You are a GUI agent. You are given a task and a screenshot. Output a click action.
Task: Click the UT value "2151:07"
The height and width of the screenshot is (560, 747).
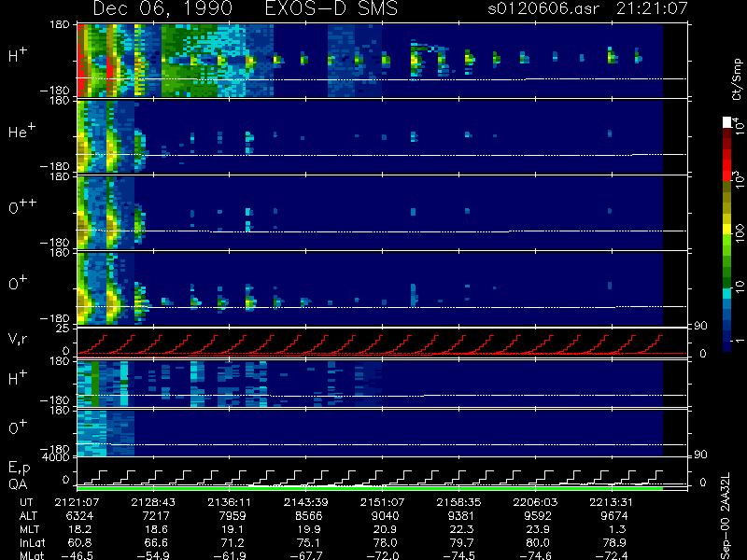coord(382,503)
